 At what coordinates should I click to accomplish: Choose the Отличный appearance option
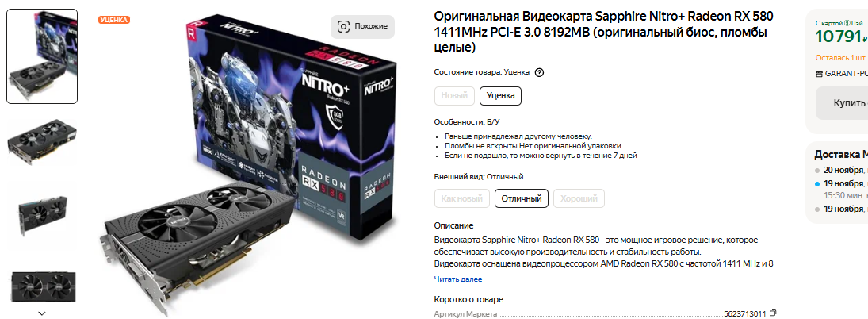click(x=522, y=198)
